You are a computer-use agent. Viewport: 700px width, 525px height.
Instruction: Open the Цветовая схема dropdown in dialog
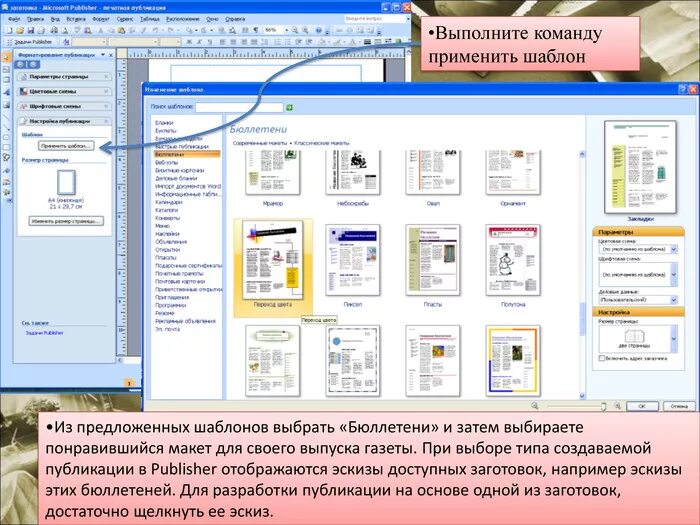pyautogui.click(x=673, y=249)
